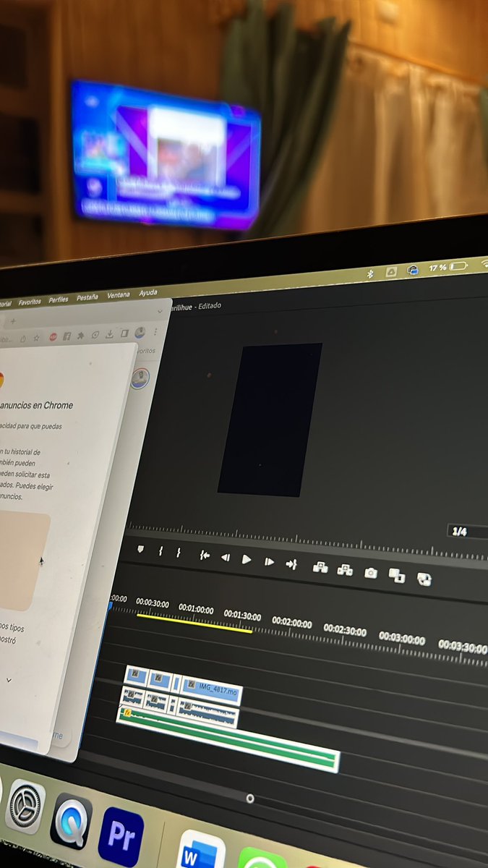This screenshot has height=868, width=488.
Task: Select the first video clip in timeline
Action: 136,676
